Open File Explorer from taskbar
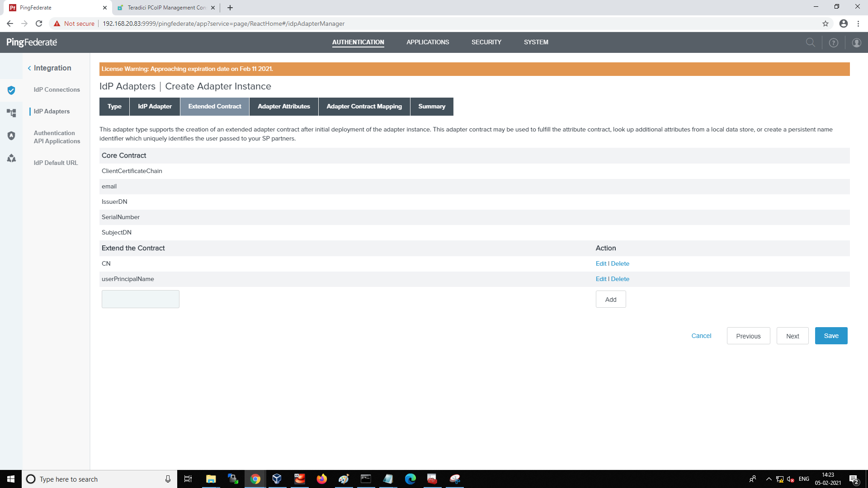Viewport: 868px width, 488px height. click(x=211, y=479)
